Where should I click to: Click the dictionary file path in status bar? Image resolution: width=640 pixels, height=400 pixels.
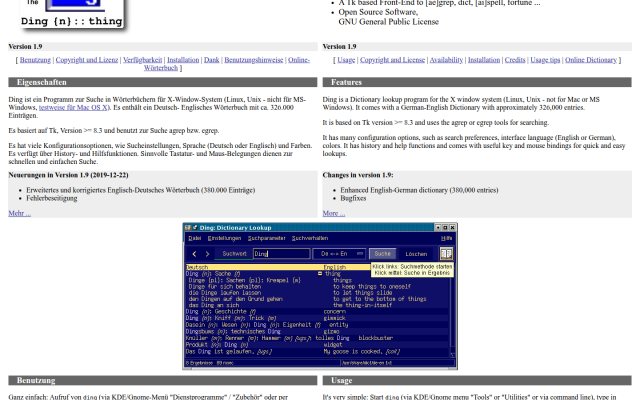[367, 362]
